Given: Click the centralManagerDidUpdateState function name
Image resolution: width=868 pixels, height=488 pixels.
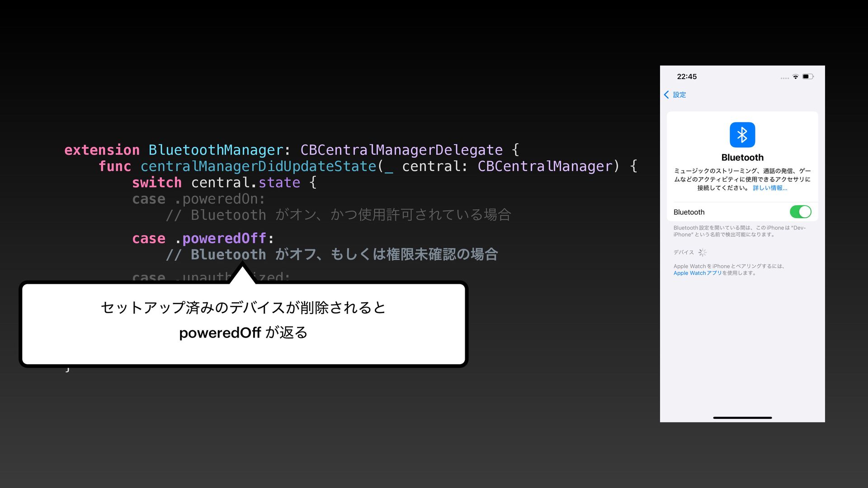Looking at the screenshot, I should click(x=259, y=166).
